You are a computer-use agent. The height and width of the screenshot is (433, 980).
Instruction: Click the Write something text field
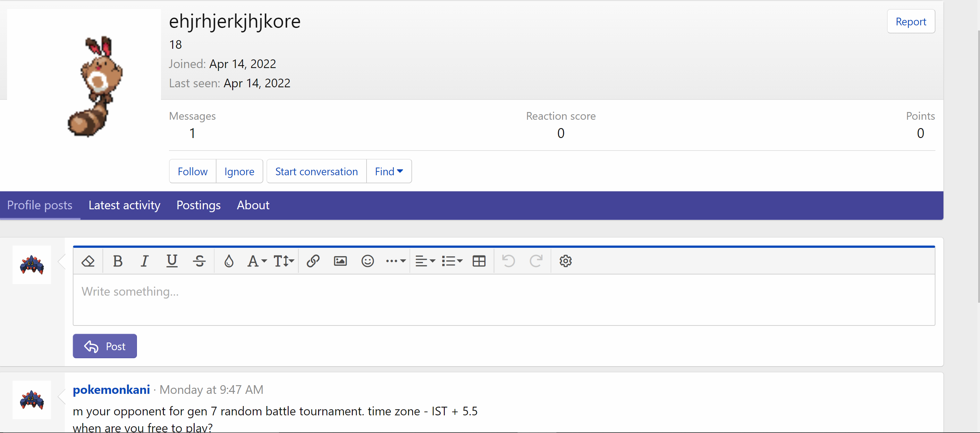[503, 300]
